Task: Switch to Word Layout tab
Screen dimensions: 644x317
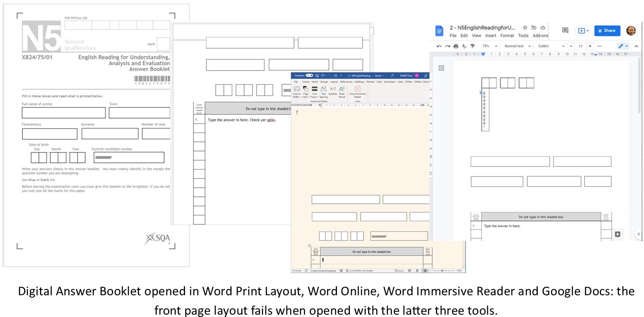Action: (334, 82)
